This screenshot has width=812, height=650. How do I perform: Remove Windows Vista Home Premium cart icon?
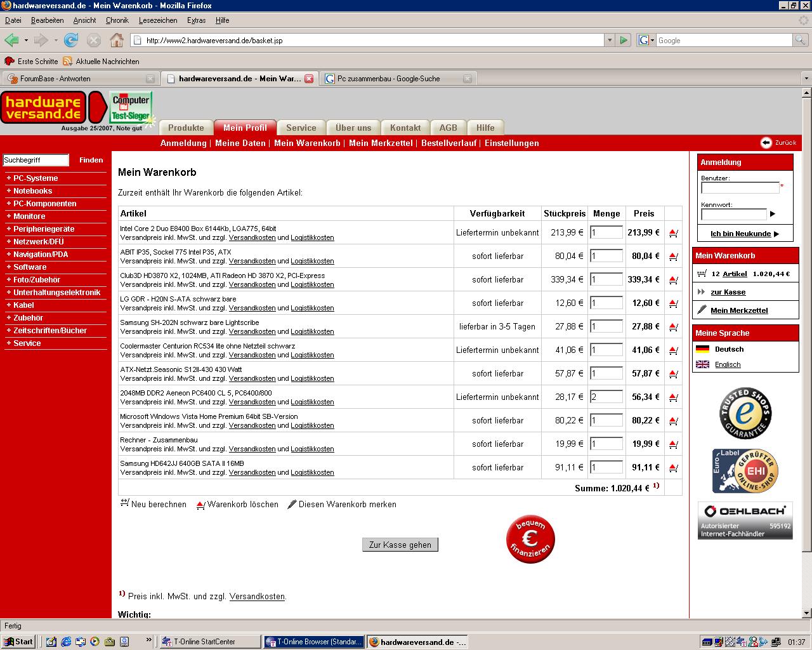pyautogui.click(x=673, y=421)
